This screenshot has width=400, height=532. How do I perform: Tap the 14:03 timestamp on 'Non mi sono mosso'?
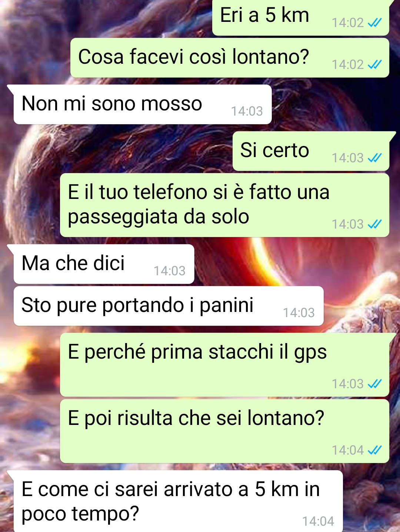click(x=247, y=111)
